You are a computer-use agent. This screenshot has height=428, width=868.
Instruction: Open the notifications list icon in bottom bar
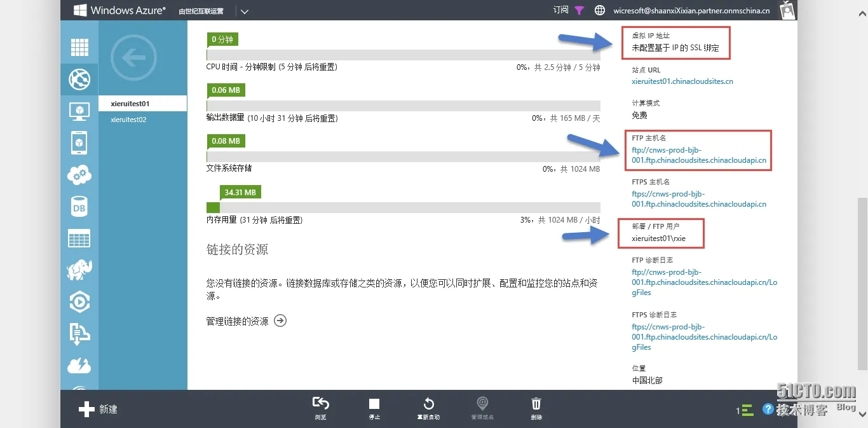point(746,410)
